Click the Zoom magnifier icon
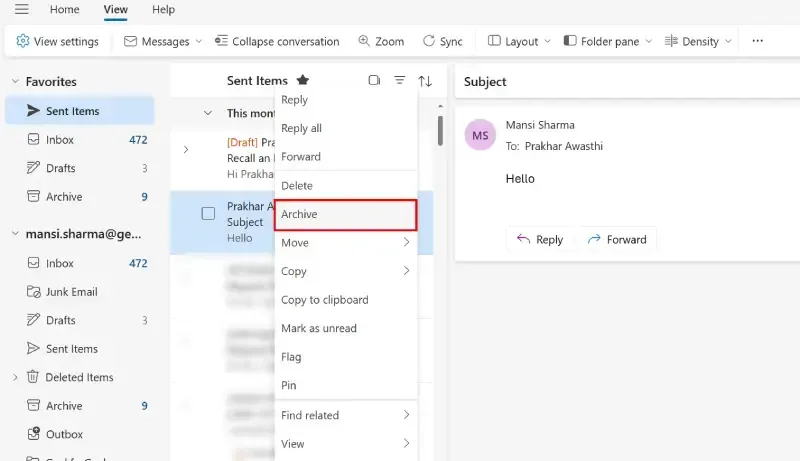Screen dimensions: 800x461 (x=364, y=41)
